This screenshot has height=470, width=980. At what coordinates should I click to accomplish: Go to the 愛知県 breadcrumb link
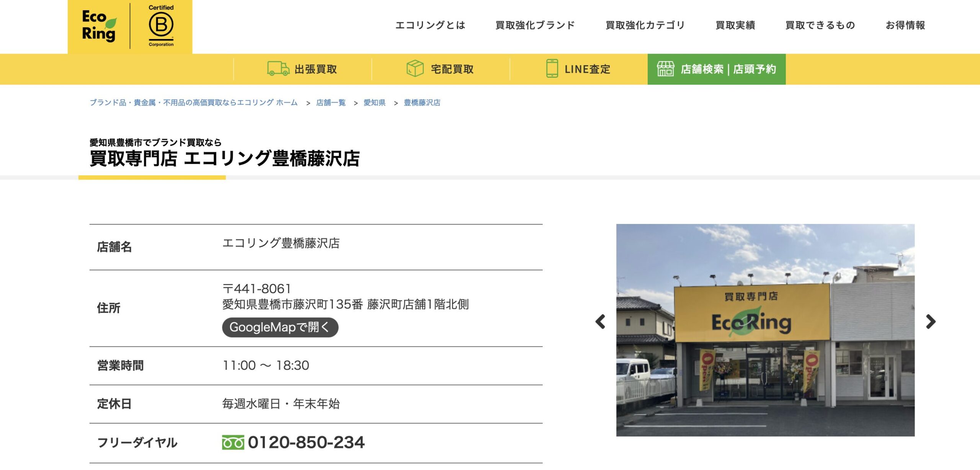tap(374, 103)
